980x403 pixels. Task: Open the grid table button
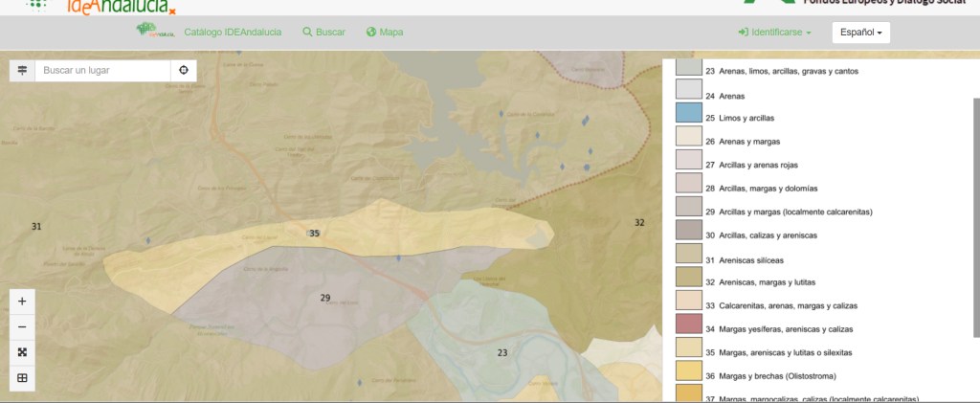pyautogui.click(x=22, y=378)
